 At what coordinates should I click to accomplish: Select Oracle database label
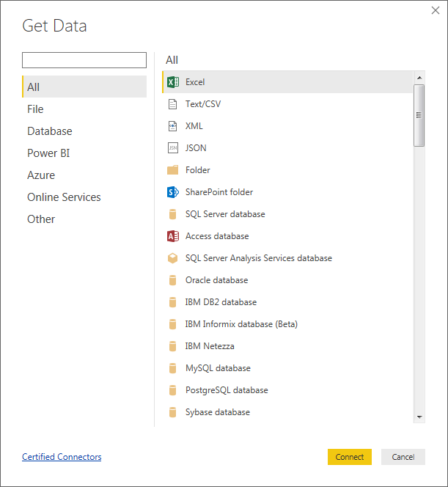point(217,280)
